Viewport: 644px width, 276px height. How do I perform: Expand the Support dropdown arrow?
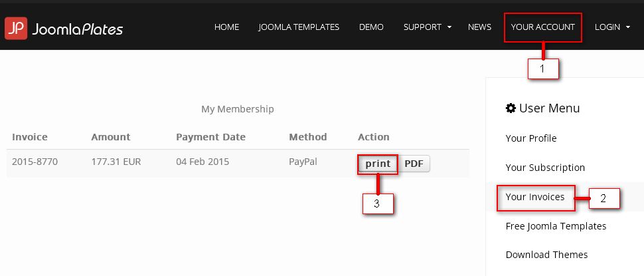pos(449,27)
